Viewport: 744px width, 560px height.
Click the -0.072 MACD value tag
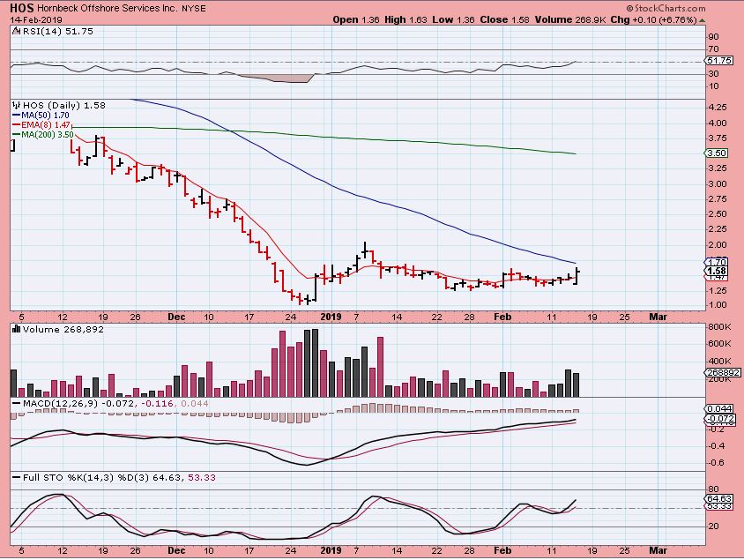click(x=720, y=419)
